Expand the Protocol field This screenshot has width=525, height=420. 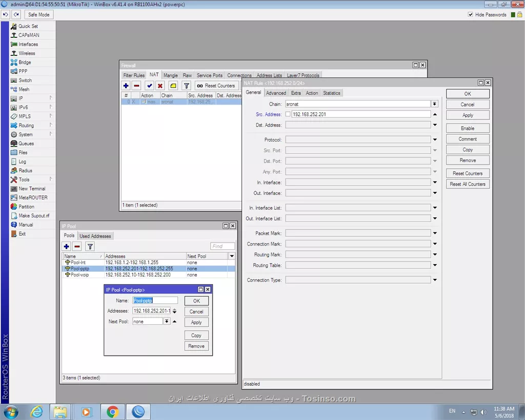click(435, 139)
